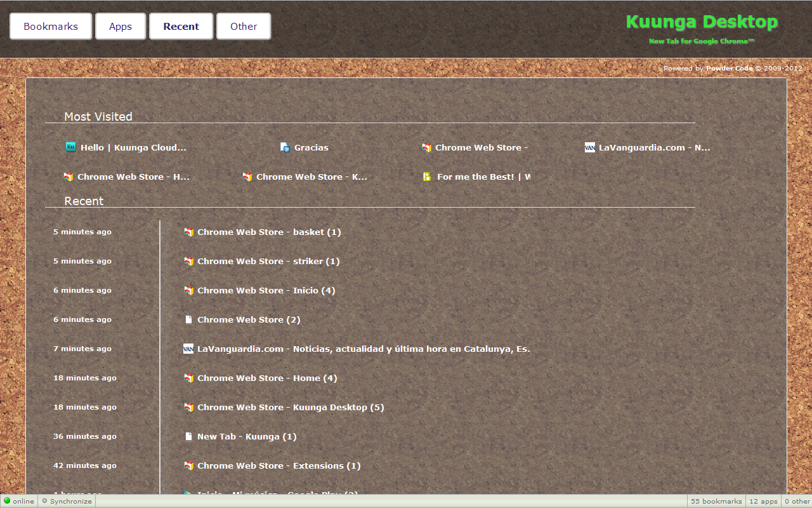Open Chrome Web Store - Inicio (4)
The width and height of the screenshot is (812, 508).
tap(266, 290)
